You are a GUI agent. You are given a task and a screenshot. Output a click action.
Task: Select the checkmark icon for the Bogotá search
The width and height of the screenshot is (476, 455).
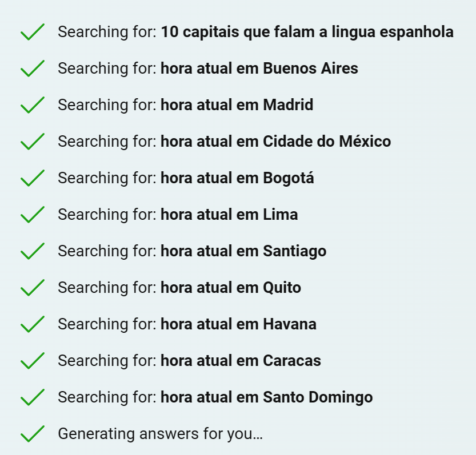click(x=33, y=179)
